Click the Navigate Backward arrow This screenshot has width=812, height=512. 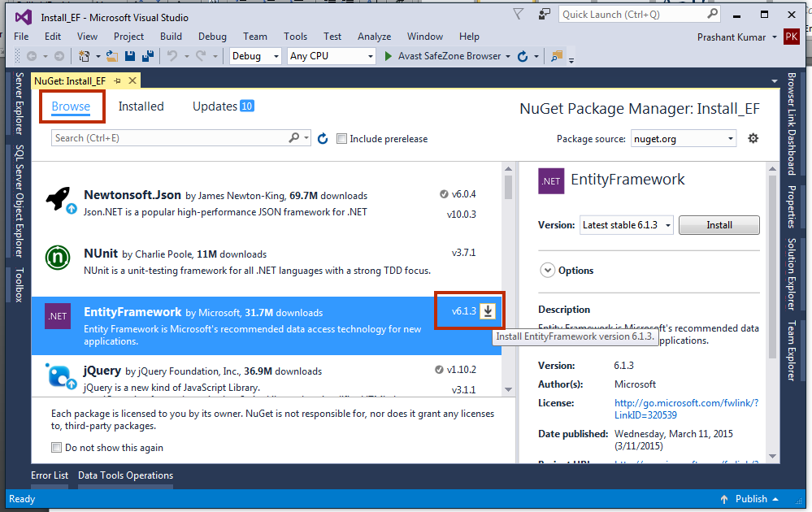(32, 56)
